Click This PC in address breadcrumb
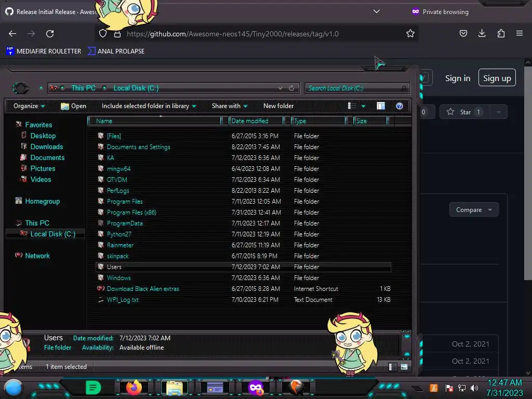532x399 pixels. pyautogui.click(x=83, y=88)
